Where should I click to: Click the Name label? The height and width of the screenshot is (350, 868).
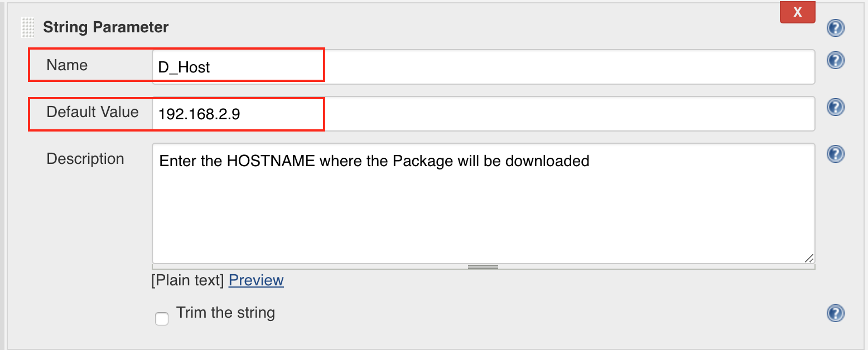click(x=67, y=65)
